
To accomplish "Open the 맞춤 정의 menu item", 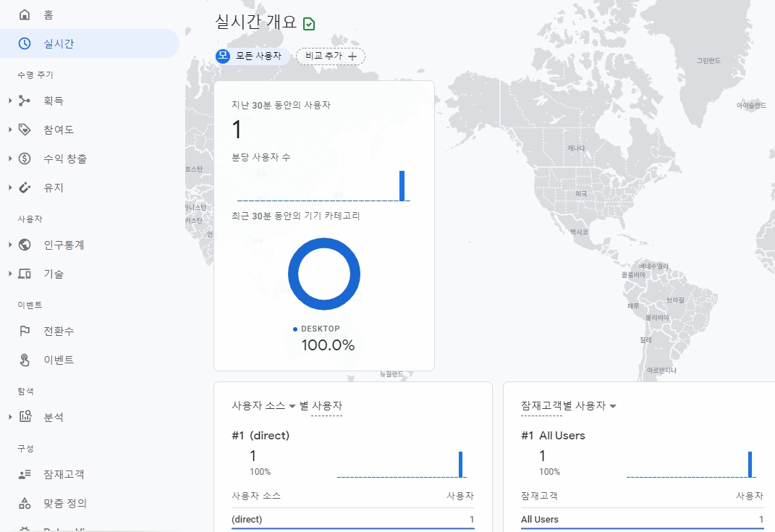I will [90, 503].
